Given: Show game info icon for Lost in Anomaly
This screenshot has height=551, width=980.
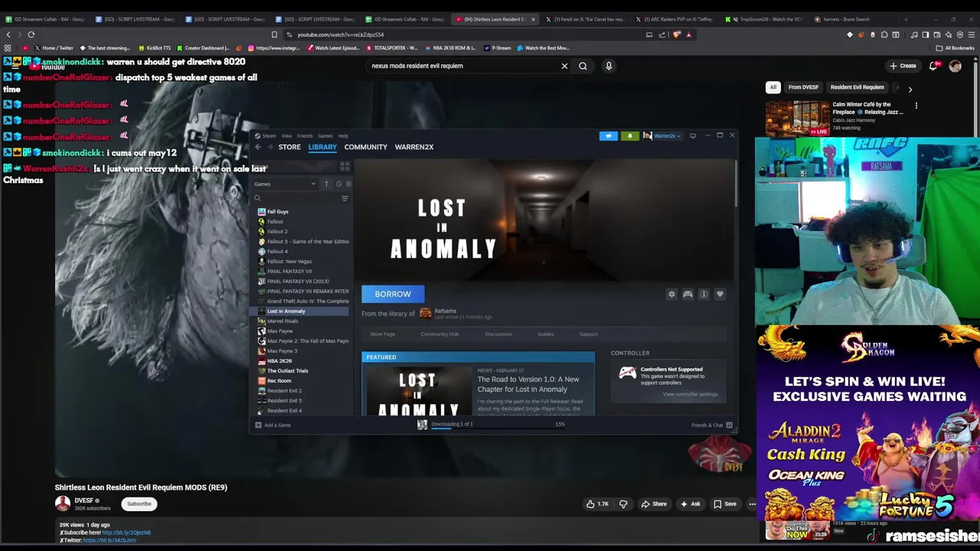Looking at the screenshot, I should pos(704,294).
